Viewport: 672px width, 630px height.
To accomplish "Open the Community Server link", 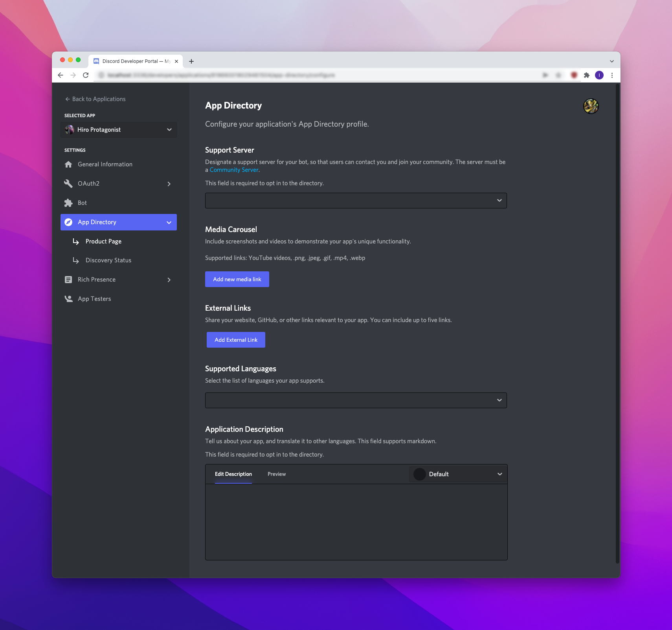I will pos(234,170).
